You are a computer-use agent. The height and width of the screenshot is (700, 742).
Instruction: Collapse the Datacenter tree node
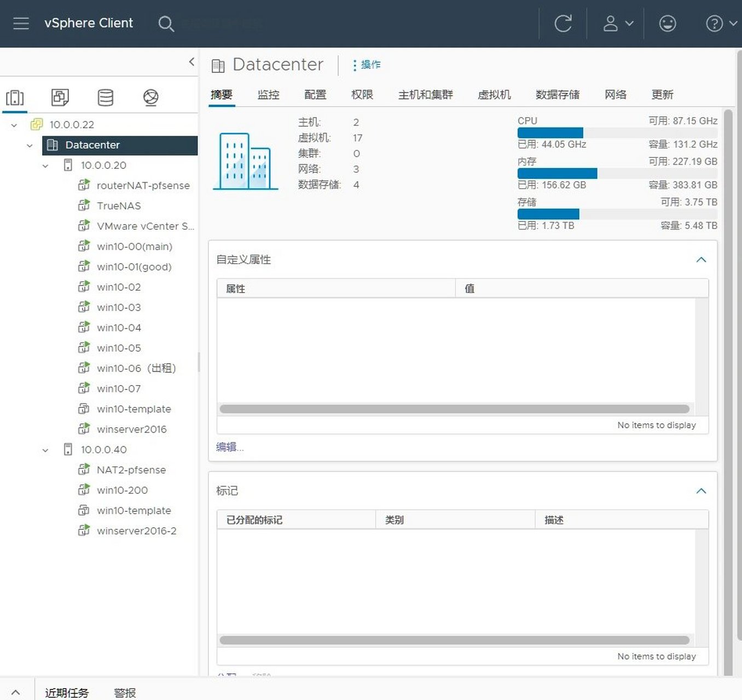[30, 145]
